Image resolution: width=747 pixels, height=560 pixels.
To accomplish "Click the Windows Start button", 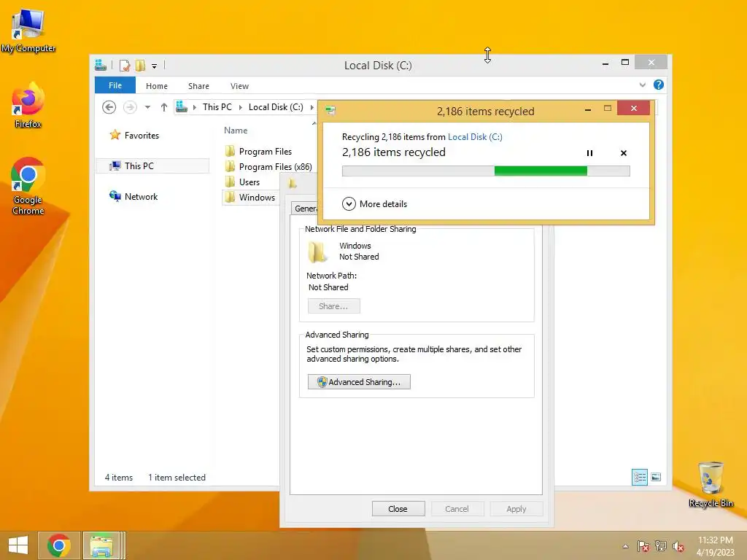I will tap(18, 545).
